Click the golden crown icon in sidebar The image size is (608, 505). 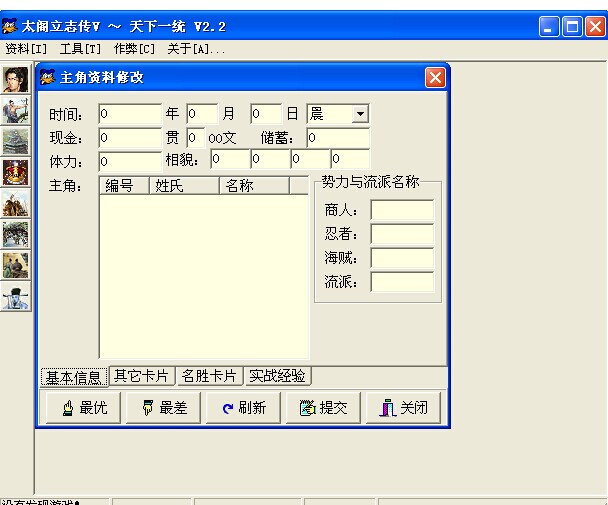pos(15,172)
